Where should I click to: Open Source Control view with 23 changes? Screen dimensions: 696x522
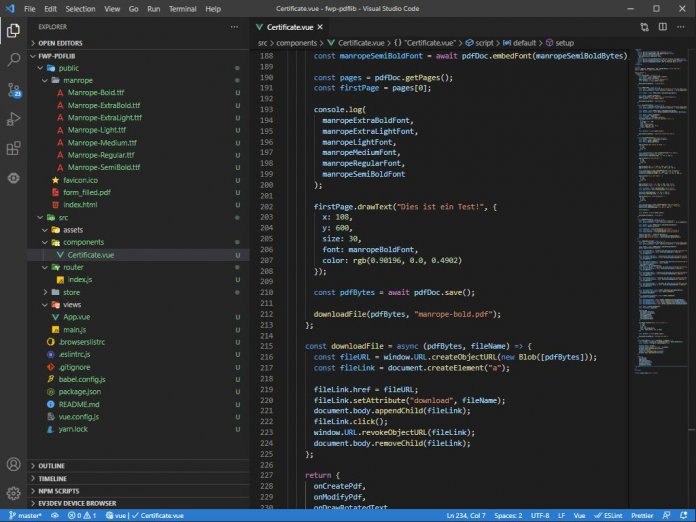coord(14,90)
